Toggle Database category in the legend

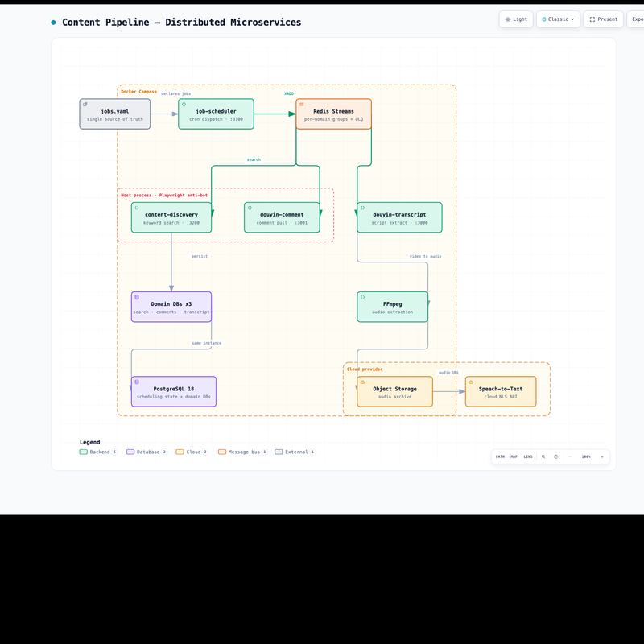[147, 452]
